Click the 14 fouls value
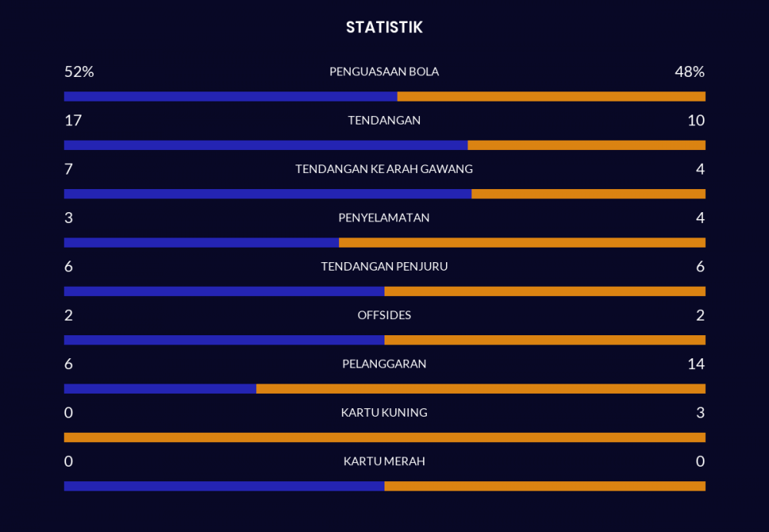Screen dimensions: 769x532 696,364
